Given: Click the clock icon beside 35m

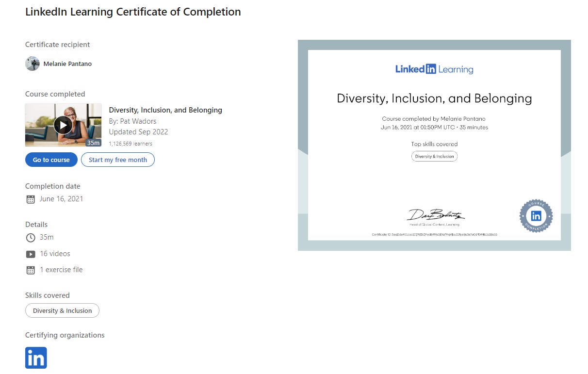Looking at the screenshot, I should (31, 238).
